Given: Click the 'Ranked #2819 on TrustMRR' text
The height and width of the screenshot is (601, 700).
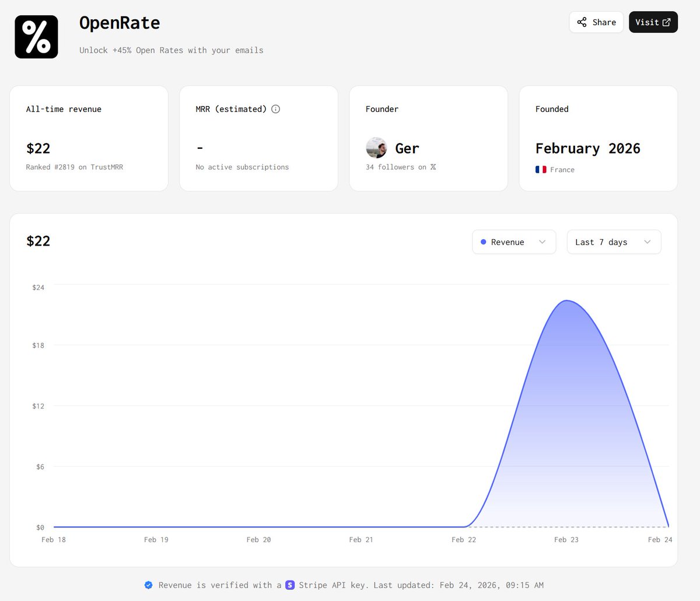Looking at the screenshot, I should 75,167.
